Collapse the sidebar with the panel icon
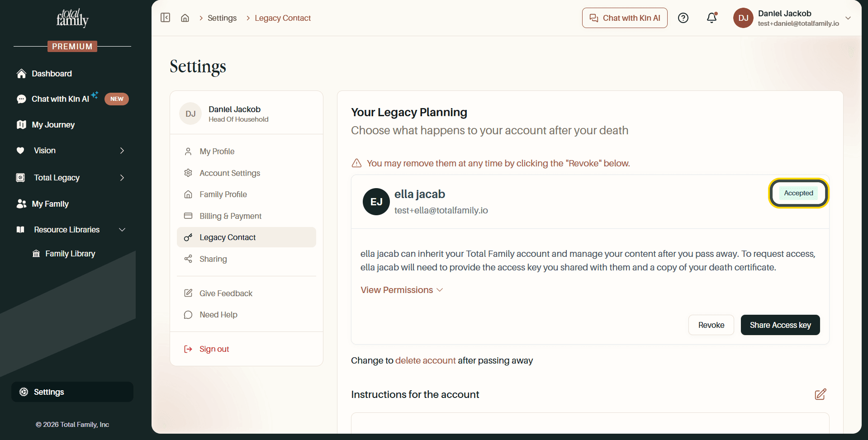 tap(166, 18)
